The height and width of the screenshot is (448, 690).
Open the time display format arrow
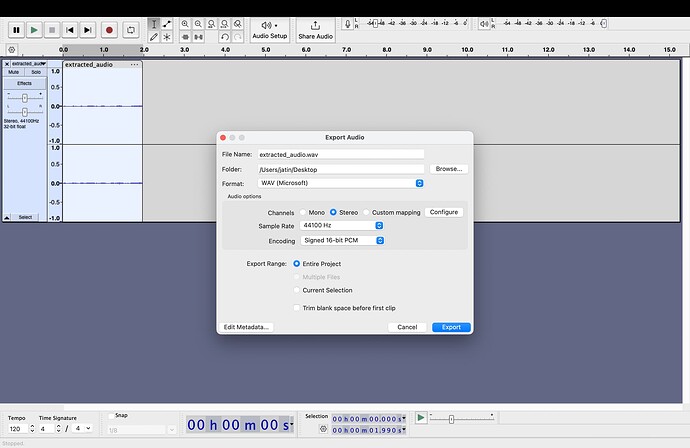(291, 424)
